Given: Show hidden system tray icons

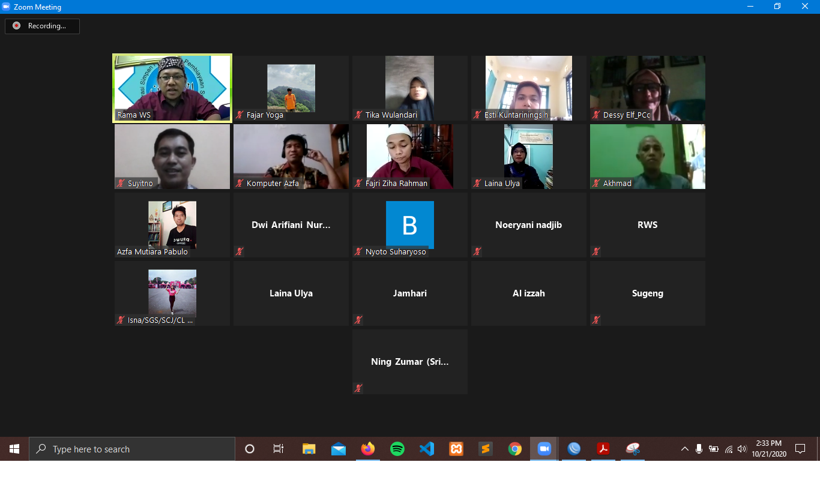Looking at the screenshot, I should [684, 449].
